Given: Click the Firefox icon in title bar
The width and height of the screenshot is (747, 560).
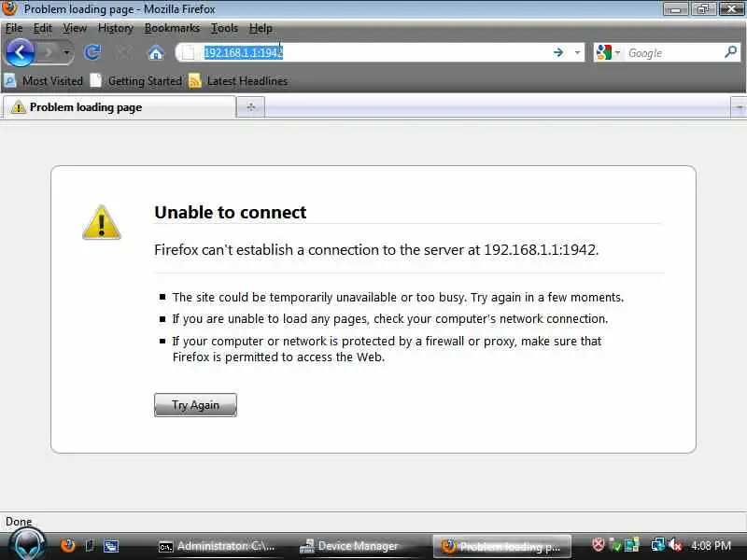Looking at the screenshot, I should point(9,8).
